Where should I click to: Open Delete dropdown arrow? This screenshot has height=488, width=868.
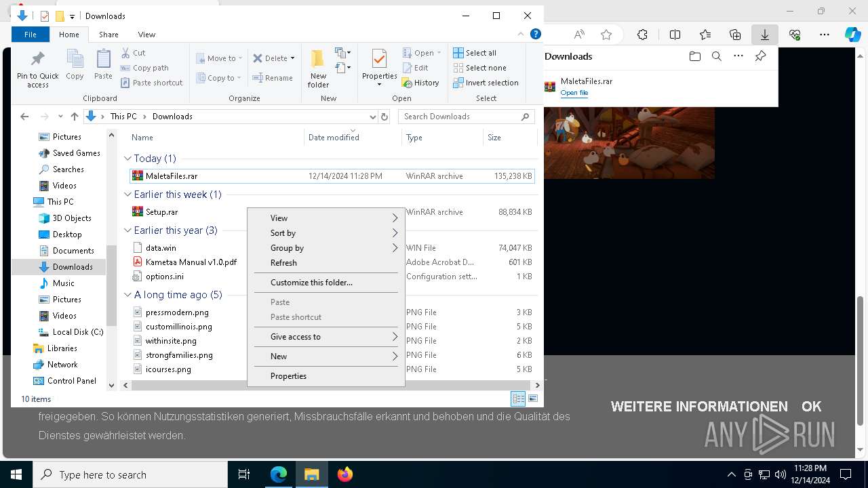293,58
